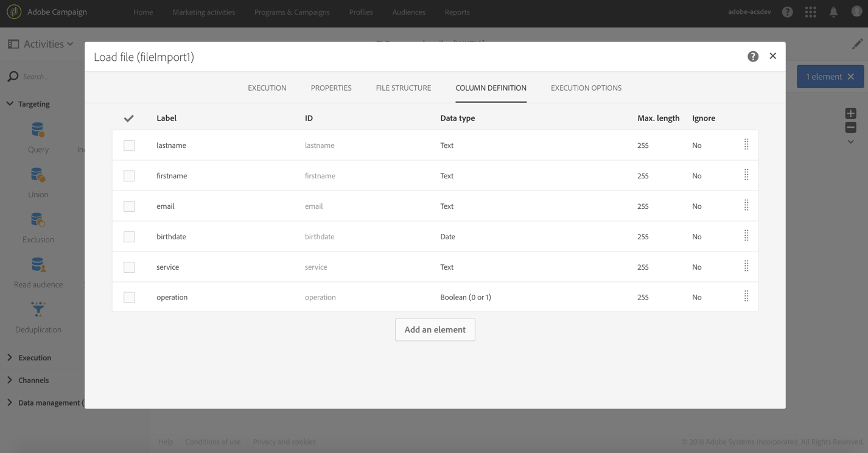Open the Audiences menu
868x453 pixels.
pyautogui.click(x=409, y=12)
